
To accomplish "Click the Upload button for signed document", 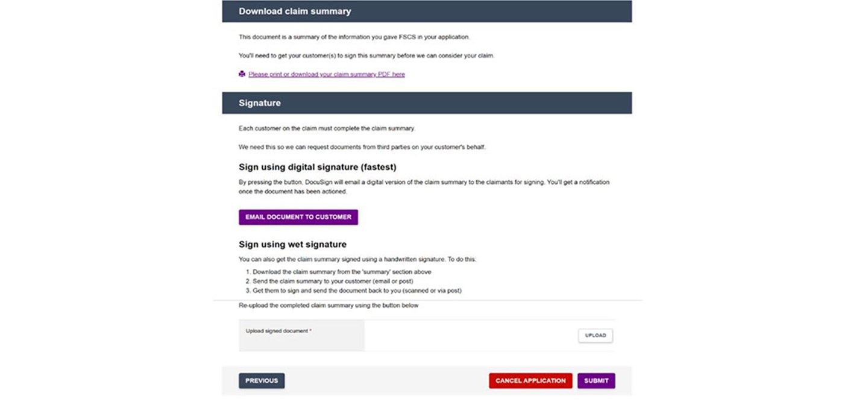I will tap(595, 336).
